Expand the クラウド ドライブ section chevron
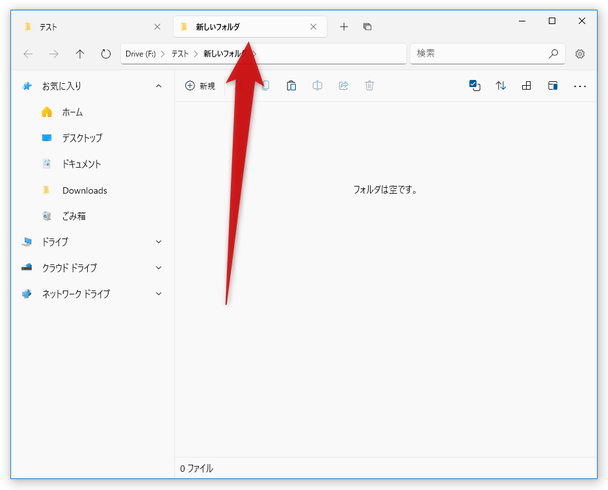The height and width of the screenshot is (490, 608). [x=159, y=268]
